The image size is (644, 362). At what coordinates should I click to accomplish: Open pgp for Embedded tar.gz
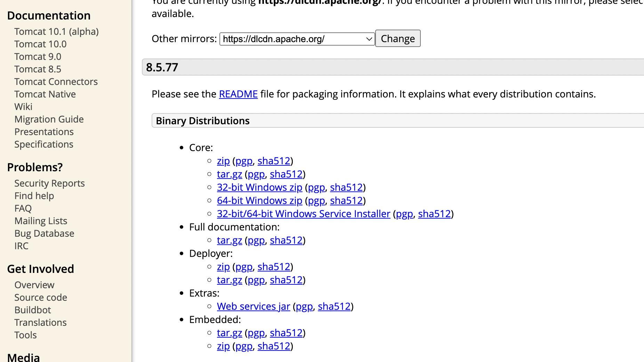pyautogui.click(x=256, y=333)
